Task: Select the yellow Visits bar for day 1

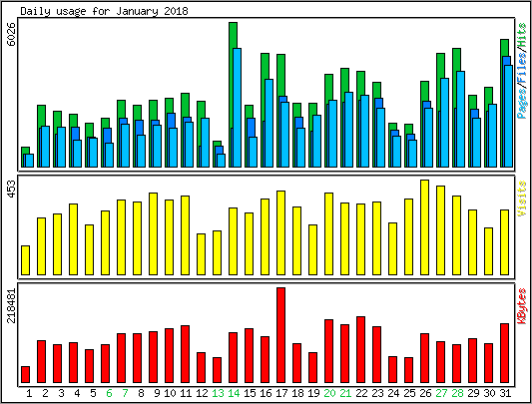Action: (25, 260)
